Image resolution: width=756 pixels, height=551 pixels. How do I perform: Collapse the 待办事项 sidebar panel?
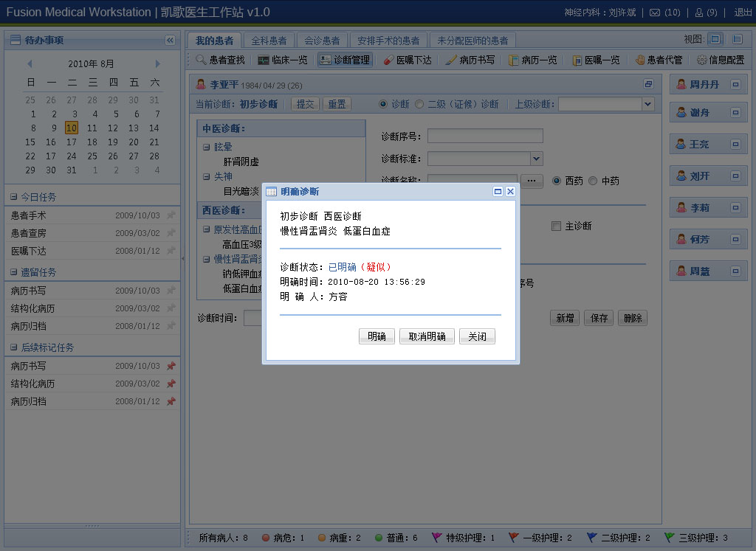170,41
